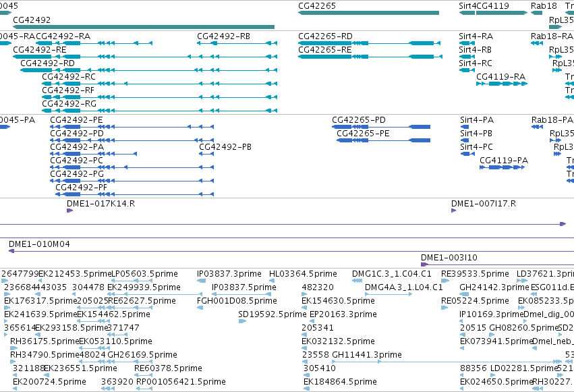Image resolution: width=574 pixels, height=392 pixels.
Task: Select the CG42492-RG transcript label
Action: [x=69, y=104]
